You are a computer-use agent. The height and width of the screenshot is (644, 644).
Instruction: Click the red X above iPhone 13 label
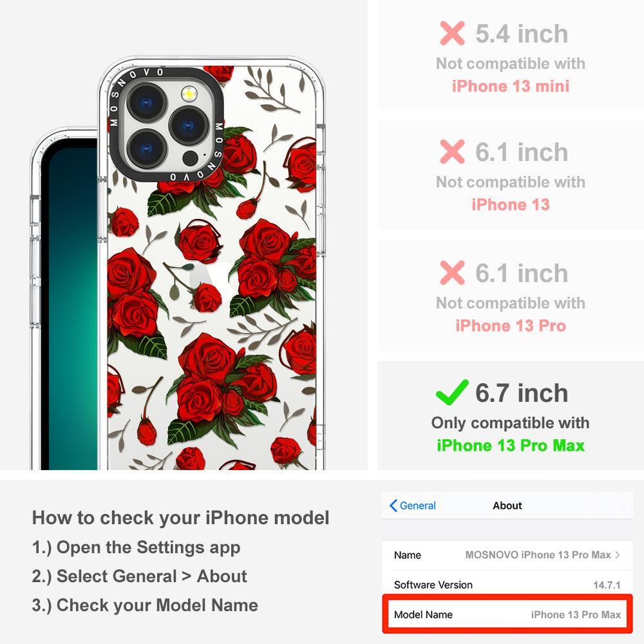452,151
